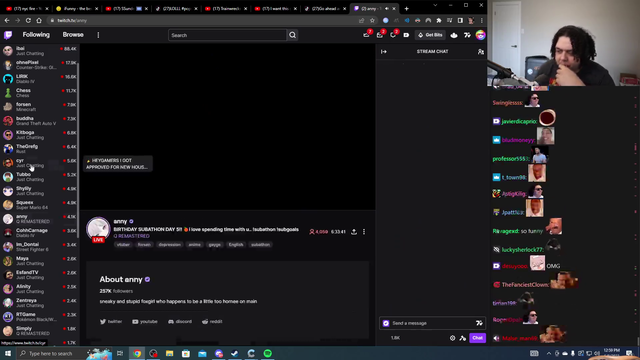Click the Send a message field
The width and height of the screenshot is (640, 360).
pyautogui.click(x=433, y=323)
